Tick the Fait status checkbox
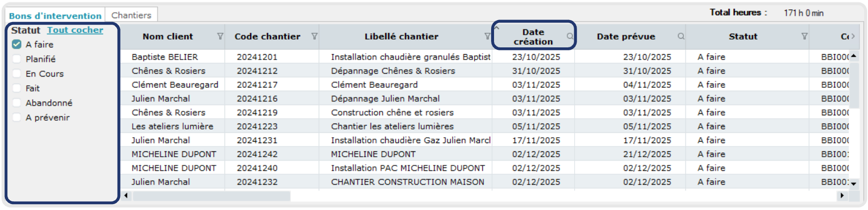The width and height of the screenshot is (868, 210). click(x=17, y=88)
